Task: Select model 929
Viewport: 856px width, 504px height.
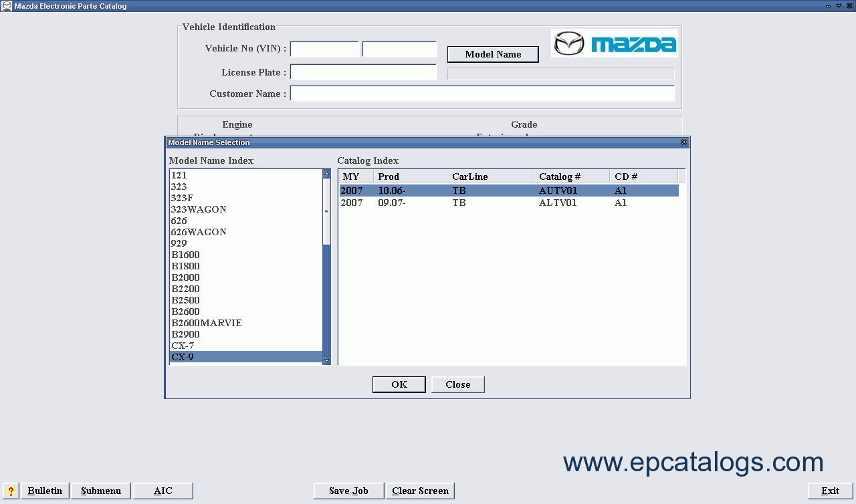Action: pyautogui.click(x=246, y=243)
